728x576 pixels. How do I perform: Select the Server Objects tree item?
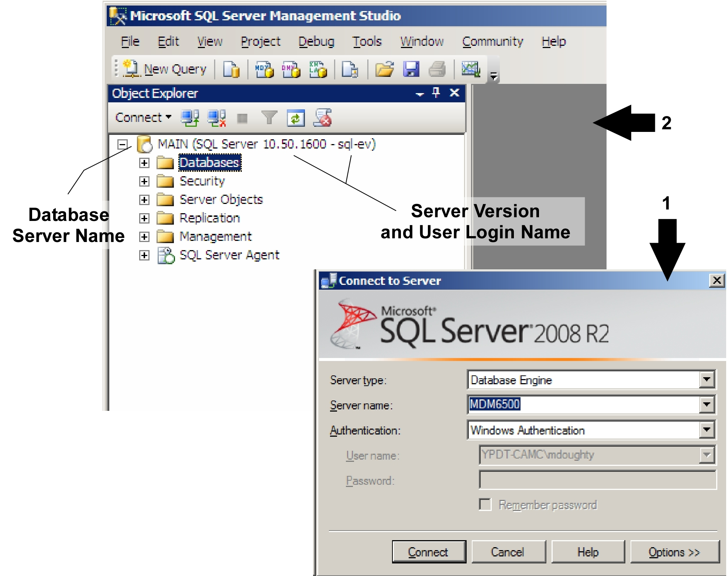point(221,200)
